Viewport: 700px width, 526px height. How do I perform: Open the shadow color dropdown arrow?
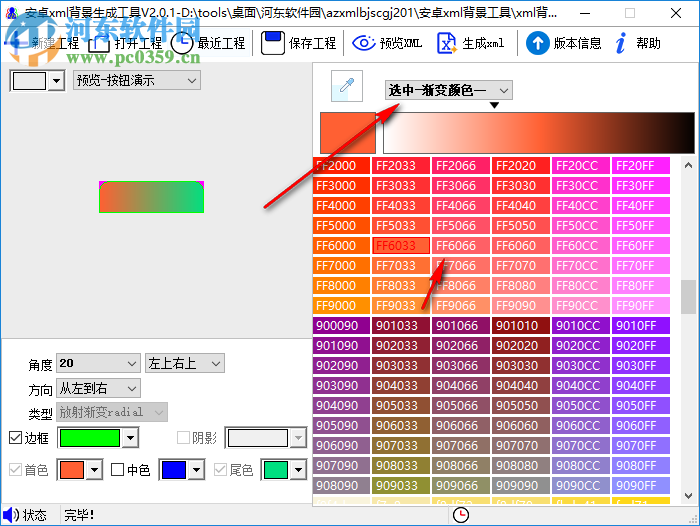298,438
